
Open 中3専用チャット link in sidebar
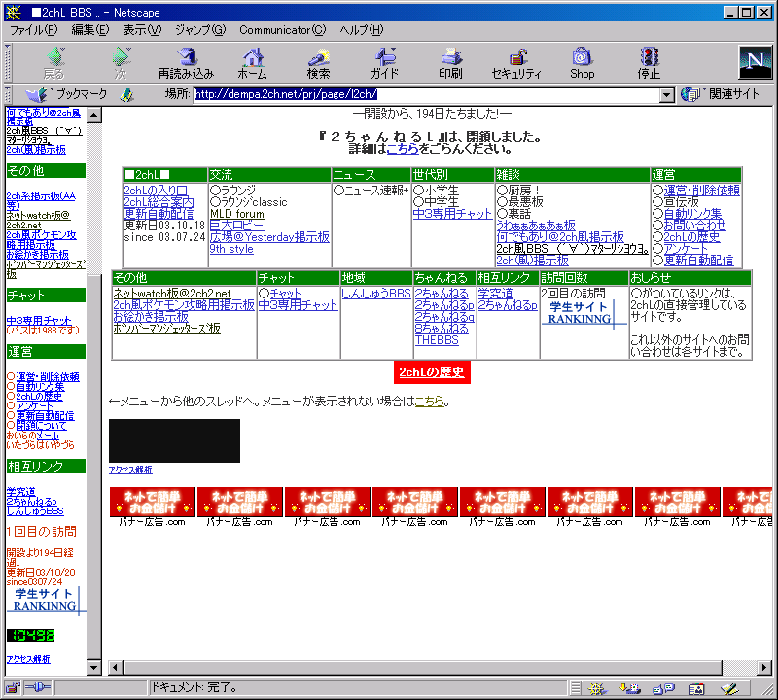click(x=39, y=321)
